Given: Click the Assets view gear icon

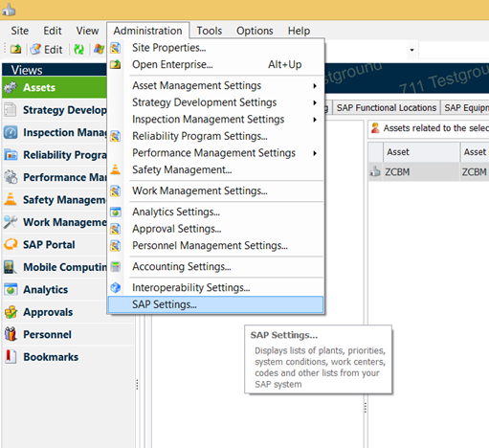Looking at the screenshot, I should (x=11, y=87).
